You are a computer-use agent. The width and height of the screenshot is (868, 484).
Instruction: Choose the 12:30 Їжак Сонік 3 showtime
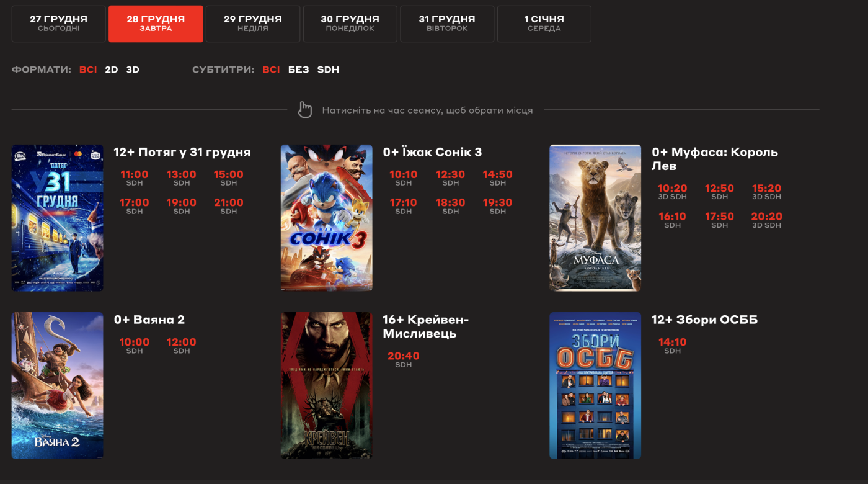click(451, 178)
